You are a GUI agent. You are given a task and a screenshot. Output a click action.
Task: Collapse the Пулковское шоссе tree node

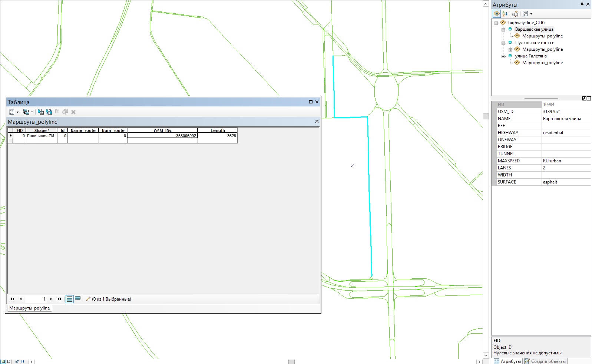[x=503, y=43]
